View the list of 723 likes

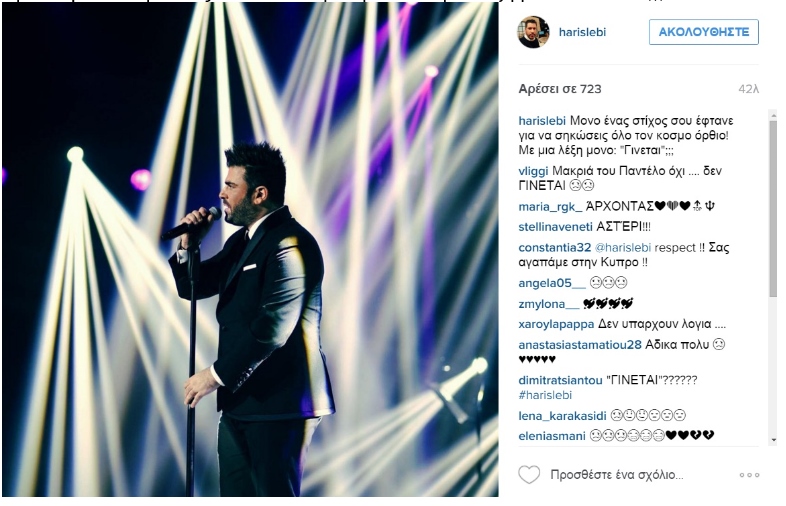click(x=560, y=89)
